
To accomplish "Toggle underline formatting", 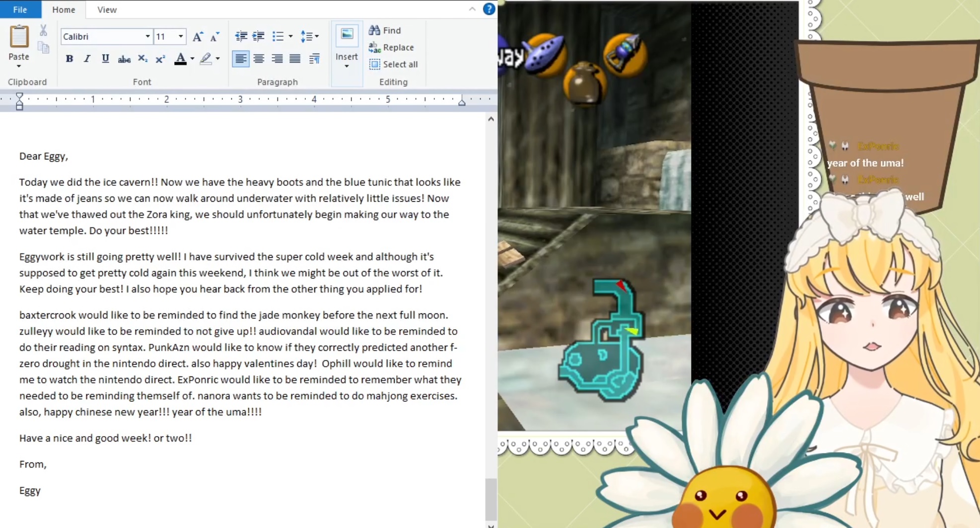I will coord(105,59).
